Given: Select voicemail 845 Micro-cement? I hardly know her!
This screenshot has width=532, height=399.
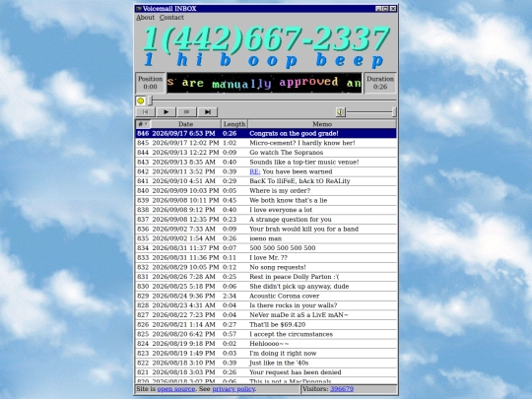Looking at the screenshot, I should click(266, 143).
